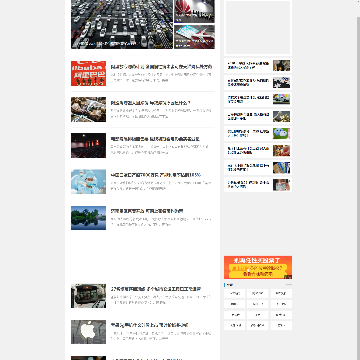The width and height of the screenshot is (360, 360).
Task: Open the first sidebar story with thumbnail
Action: pyautogui.click(x=258, y=66)
